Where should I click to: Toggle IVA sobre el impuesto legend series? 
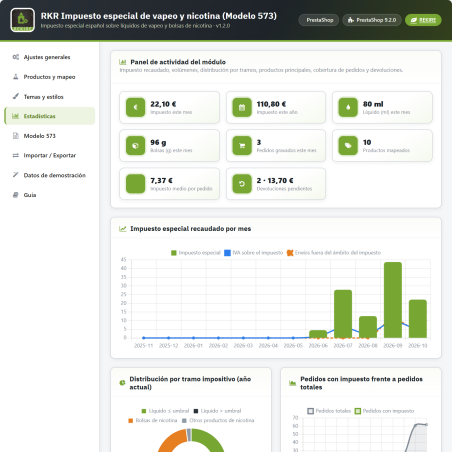coord(254,253)
